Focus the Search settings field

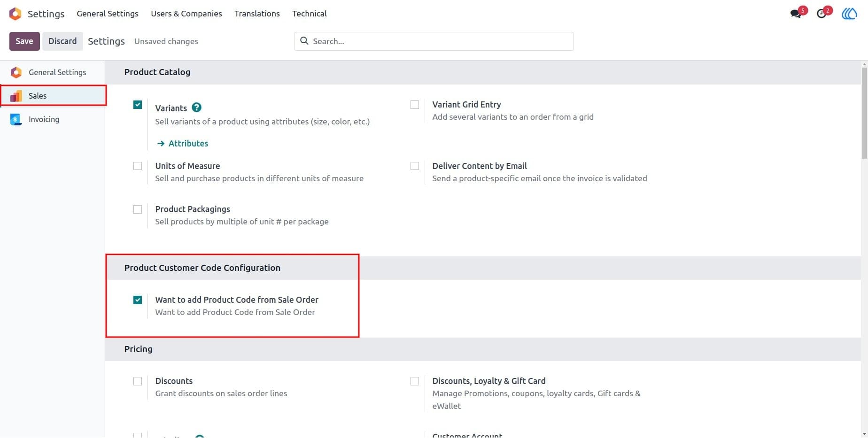click(x=434, y=41)
